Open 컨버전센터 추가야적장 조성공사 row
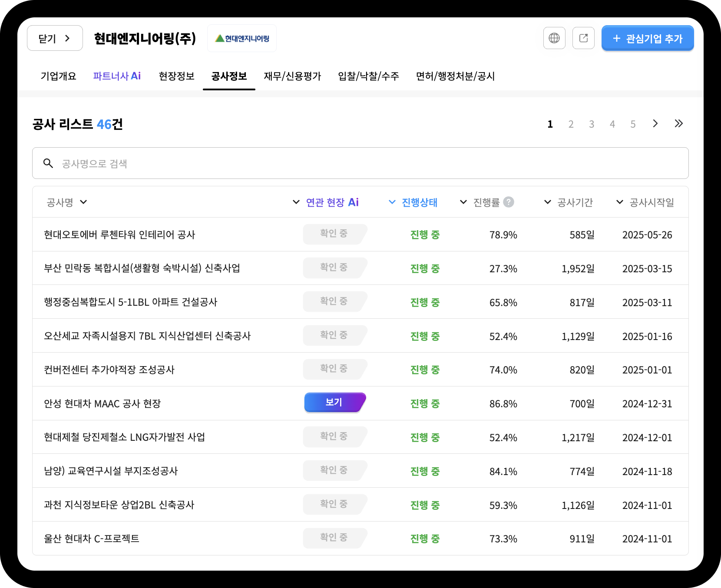Image resolution: width=721 pixels, height=588 pixels. (360, 370)
